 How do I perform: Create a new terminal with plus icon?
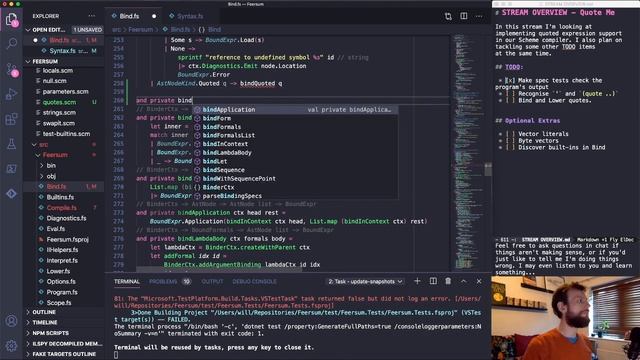tap(417, 281)
